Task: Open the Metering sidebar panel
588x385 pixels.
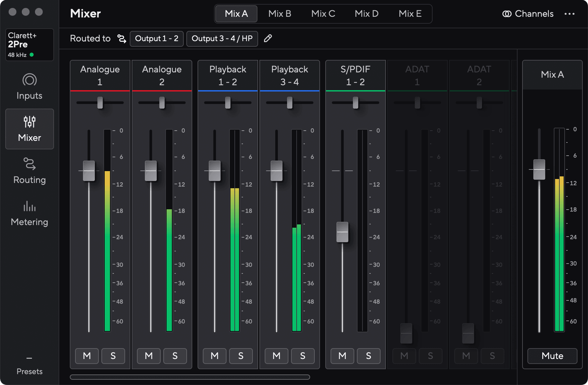Action: tap(29, 213)
